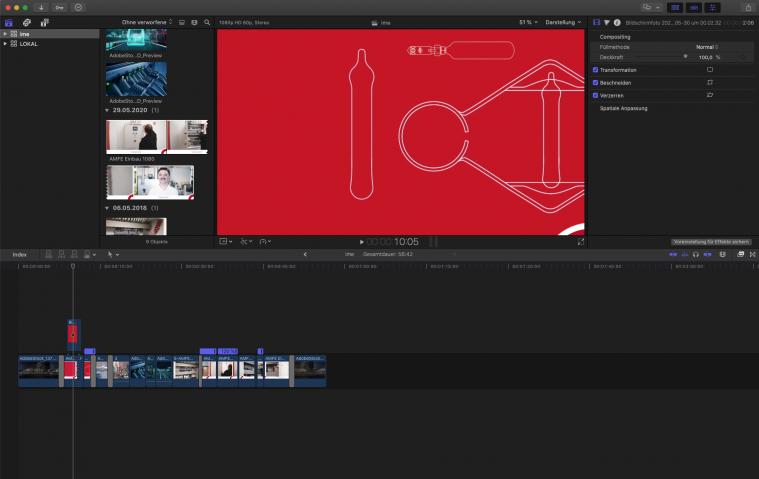Disable the Beschneiden checkbox
Viewport: 759px width, 479px height.
click(596, 83)
